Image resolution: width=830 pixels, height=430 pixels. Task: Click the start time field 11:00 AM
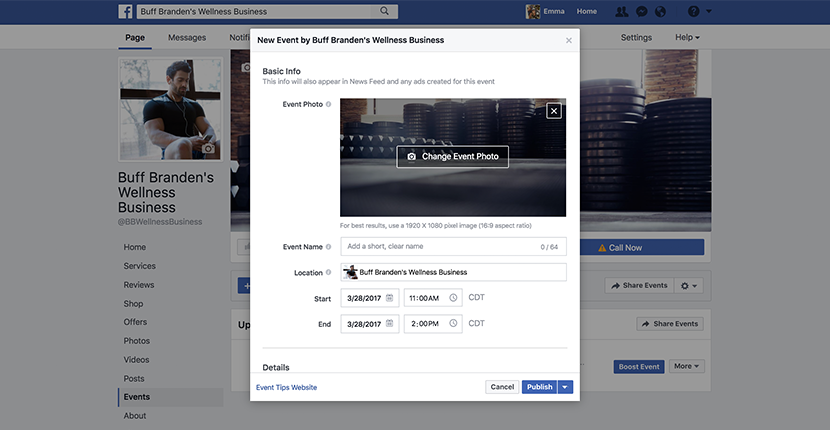(433, 298)
